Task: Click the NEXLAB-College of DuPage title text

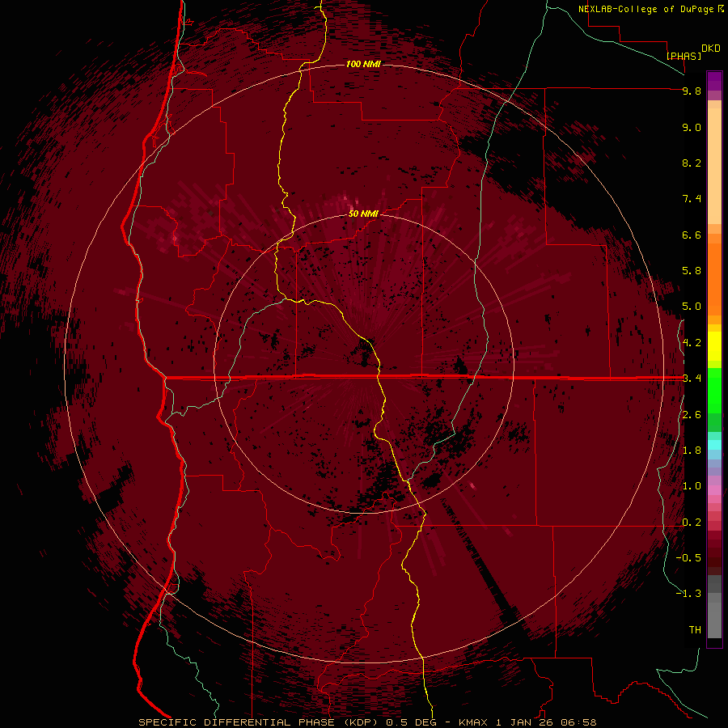Action: (x=646, y=9)
